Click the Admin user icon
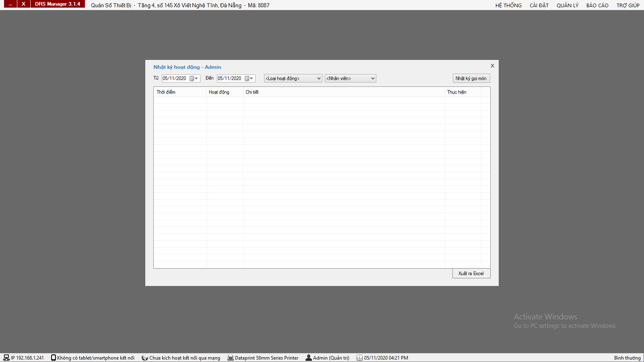This screenshot has width=644, height=362. [x=309, y=358]
